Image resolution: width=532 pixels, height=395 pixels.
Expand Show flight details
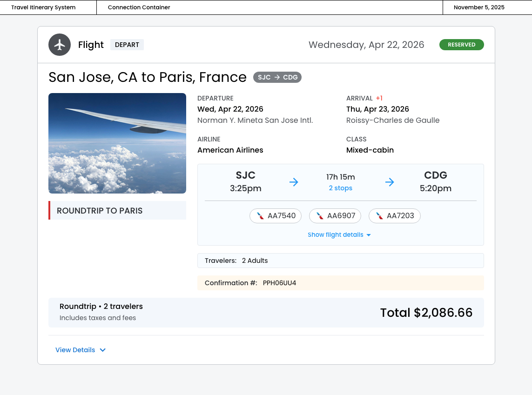(x=339, y=235)
